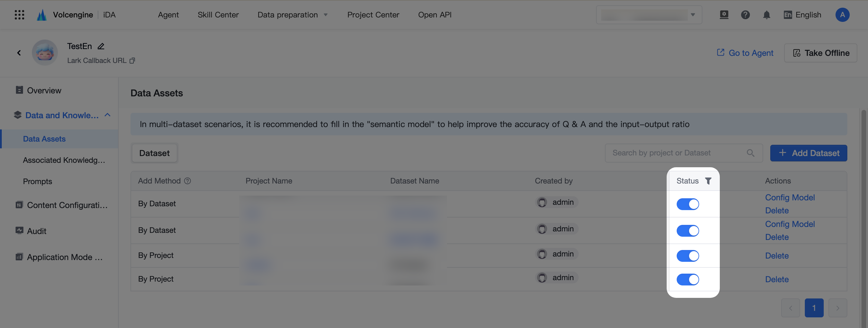Toggle status of last By Project row
Screen dimensions: 868x328
[x=687, y=279]
